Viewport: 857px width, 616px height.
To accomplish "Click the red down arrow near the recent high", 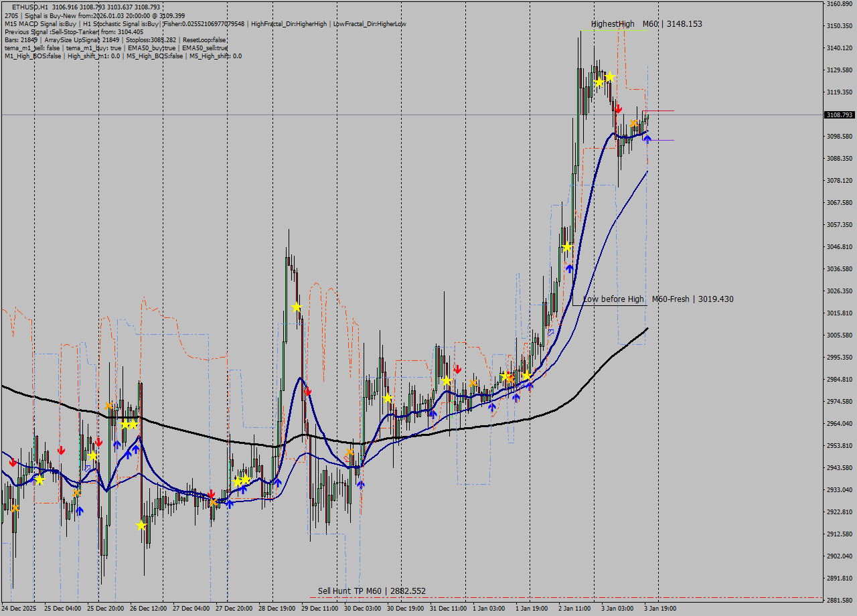I will pyautogui.click(x=617, y=108).
